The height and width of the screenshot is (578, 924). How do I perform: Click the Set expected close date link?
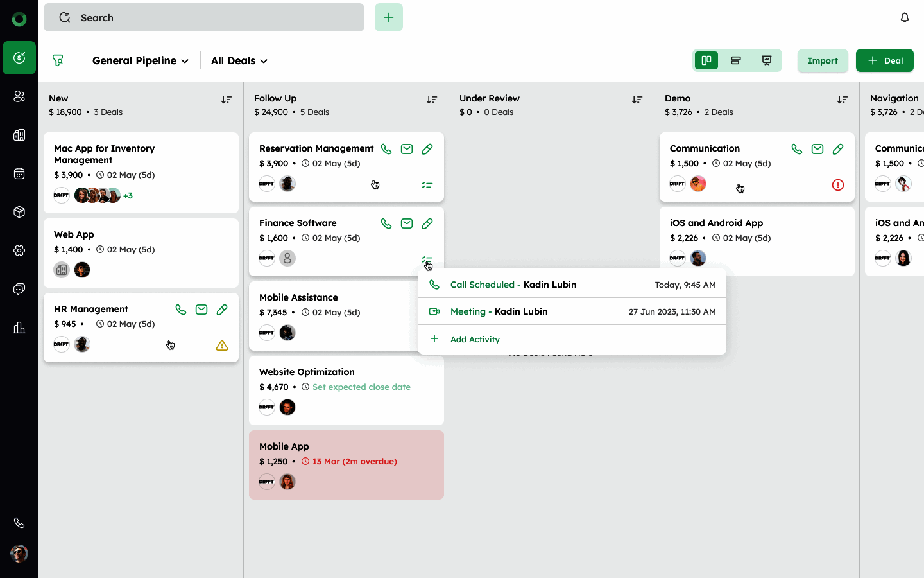click(x=361, y=387)
